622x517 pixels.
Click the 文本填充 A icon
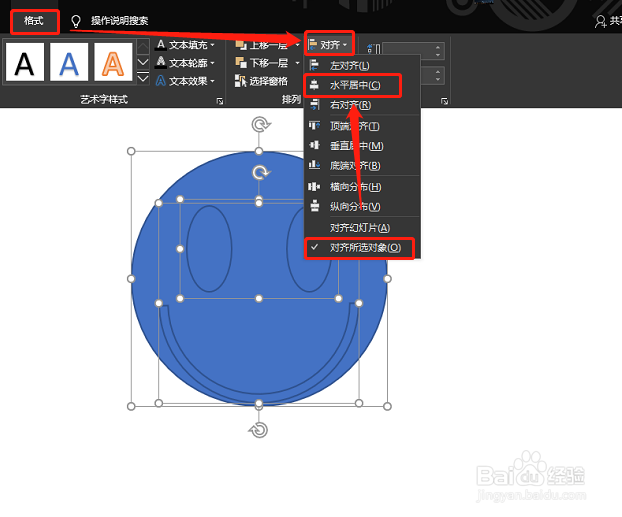pyautogui.click(x=161, y=44)
